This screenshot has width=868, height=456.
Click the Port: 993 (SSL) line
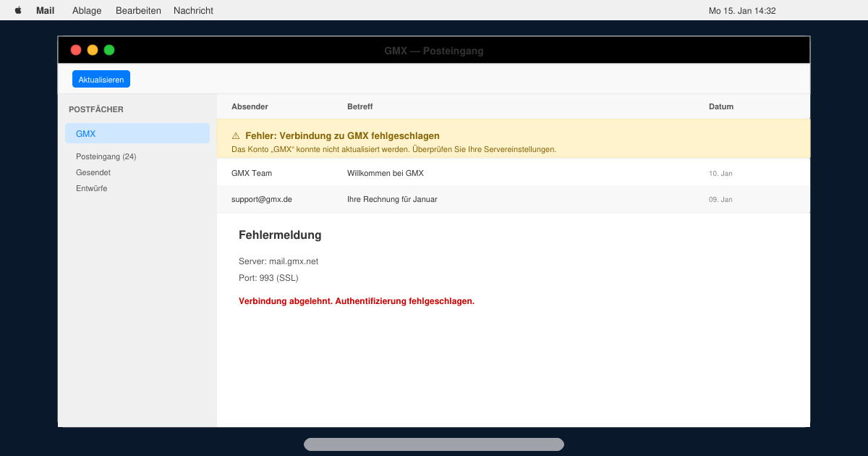pos(268,278)
